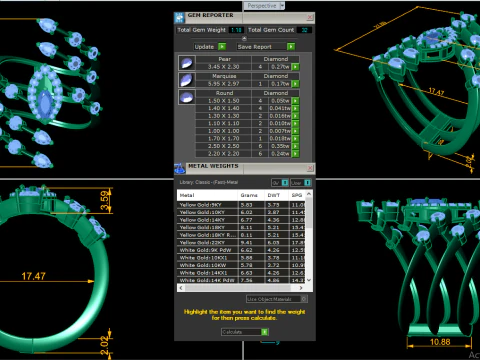Screen dimensions: 480x360
Task: Click the Save Report button label
Action: pyautogui.click(x=255, y=47)
